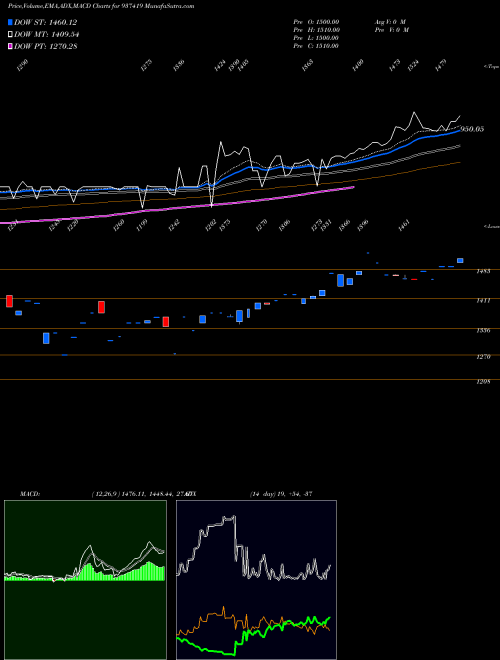Screen dimensions: 500x660
Task: Click the 'Pre O: 1500.00' value
Action: [316, 22]
